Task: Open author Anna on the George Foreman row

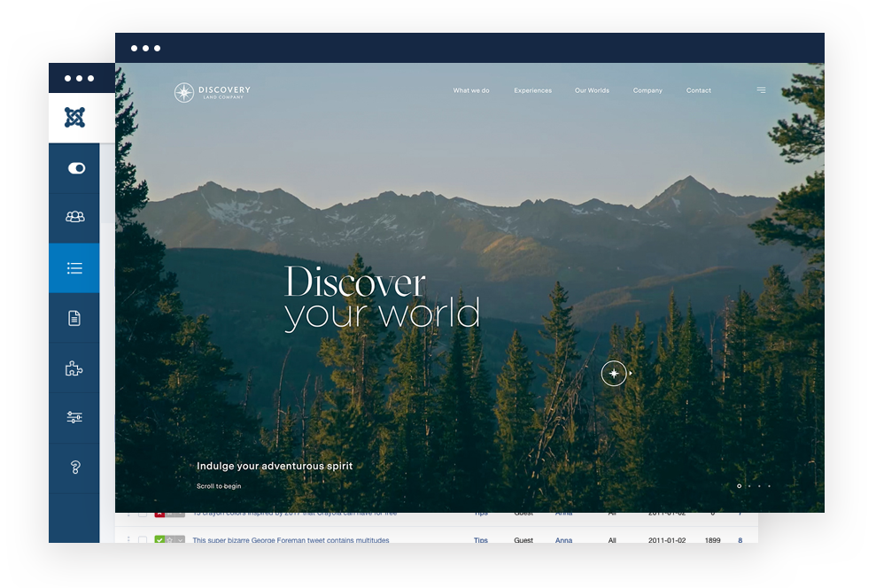Action: [563, 540]
